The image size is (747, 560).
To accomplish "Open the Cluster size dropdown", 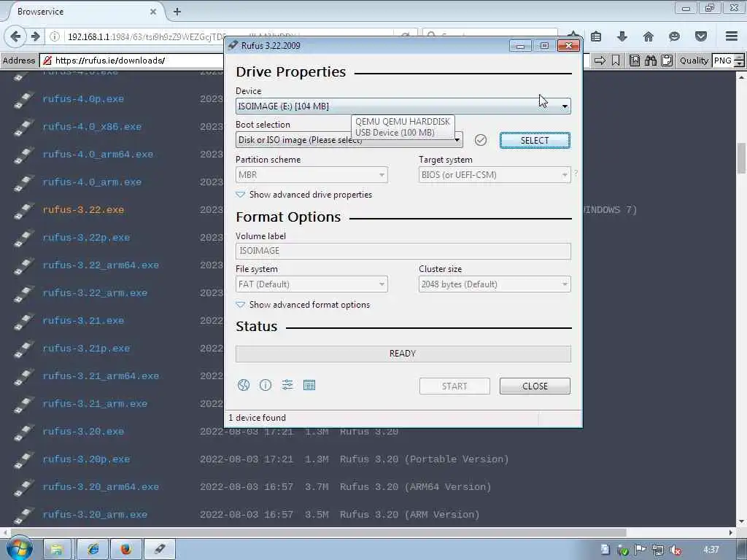I will pyautogui.click(x=495, y=284).
